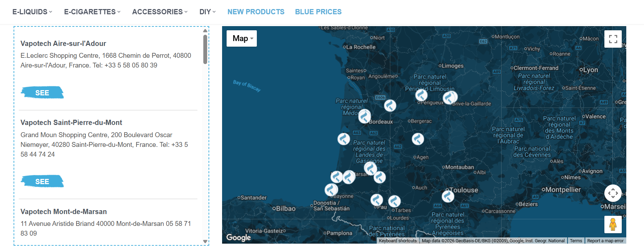Click store list scrollbar down arrow
644x252 pixels.
click(x=205, y=241)
